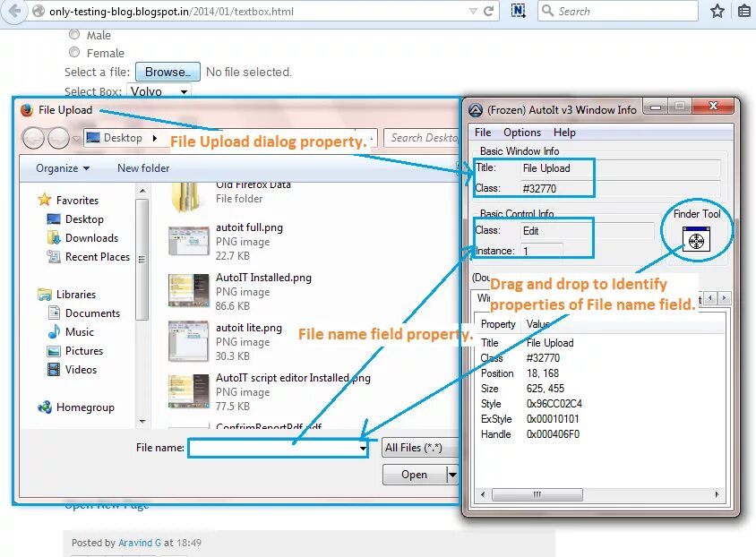
Task: Expand the Desktop breadcrumb arrow
Action: coord(155,138)
